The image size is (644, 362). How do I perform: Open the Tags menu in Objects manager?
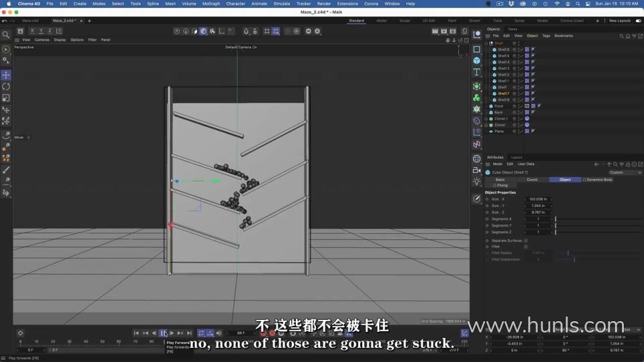[x=546, y=36]
